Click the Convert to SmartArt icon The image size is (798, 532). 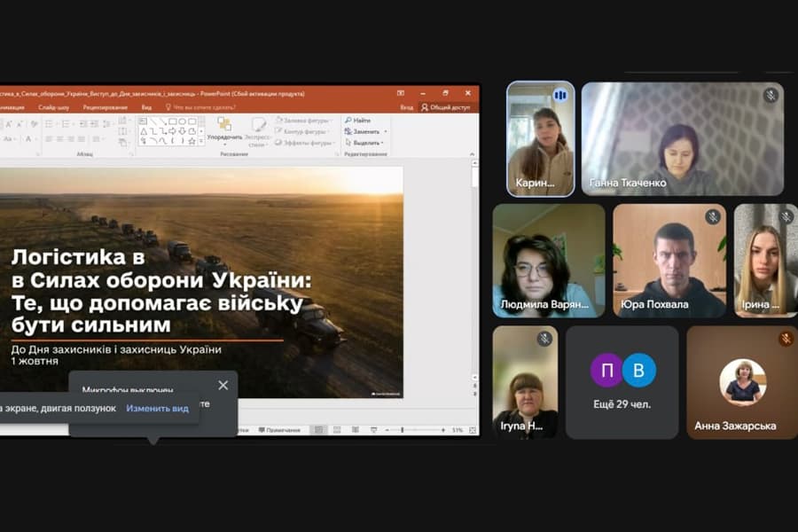[122, 143]
